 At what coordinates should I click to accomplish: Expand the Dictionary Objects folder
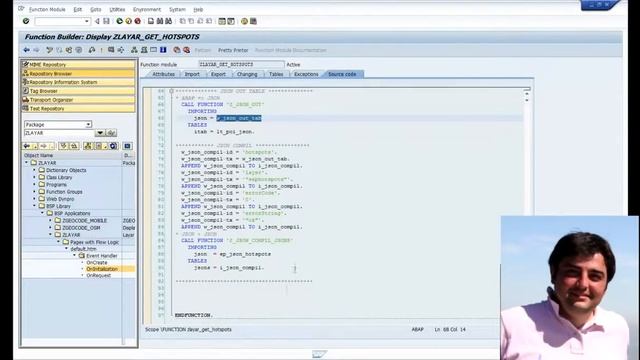coord(34,170)
